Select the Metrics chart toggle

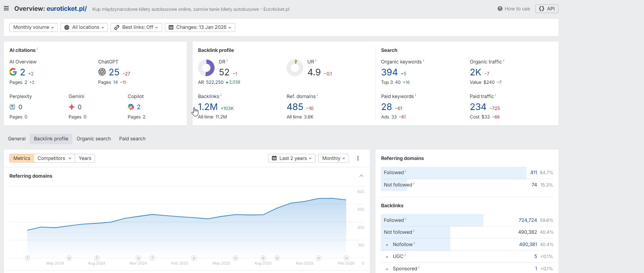22,158
